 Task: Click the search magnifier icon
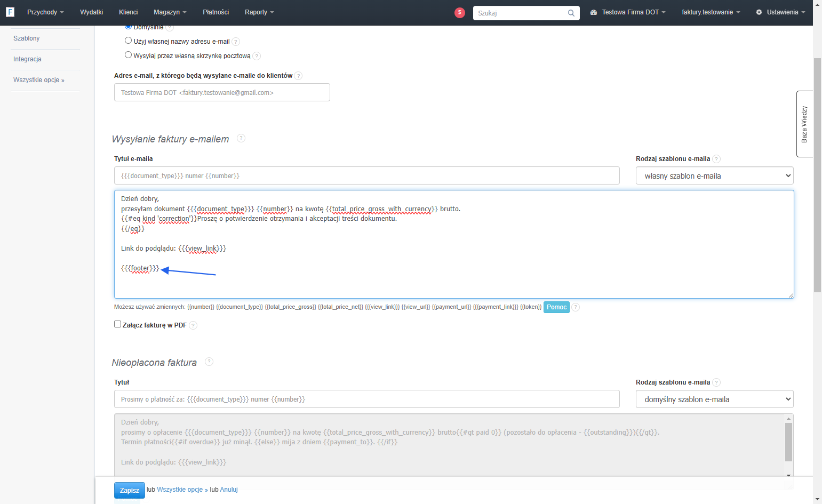click(571, 13)
